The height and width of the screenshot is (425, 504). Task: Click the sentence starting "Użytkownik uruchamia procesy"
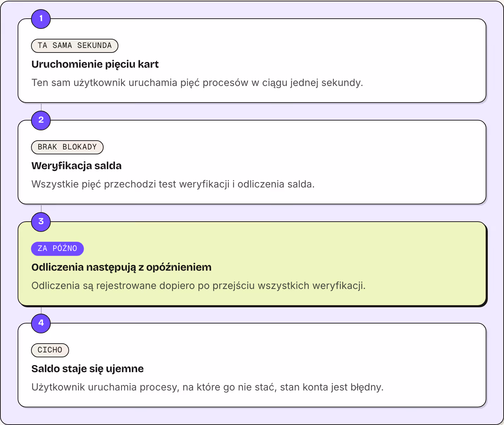(x=208, y=387)
